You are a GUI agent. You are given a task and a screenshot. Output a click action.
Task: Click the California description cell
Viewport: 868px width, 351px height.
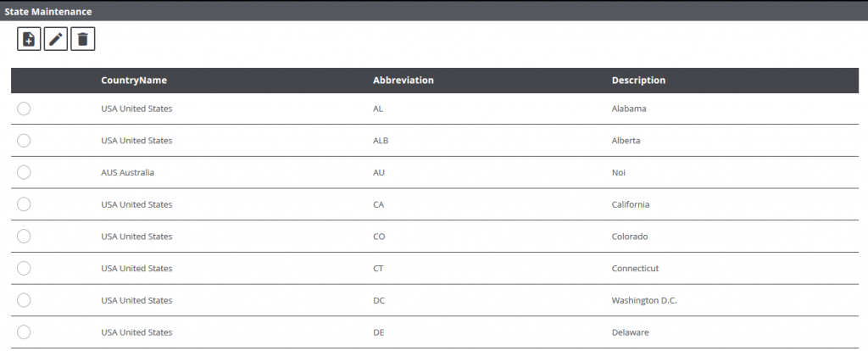pos(631,204)
